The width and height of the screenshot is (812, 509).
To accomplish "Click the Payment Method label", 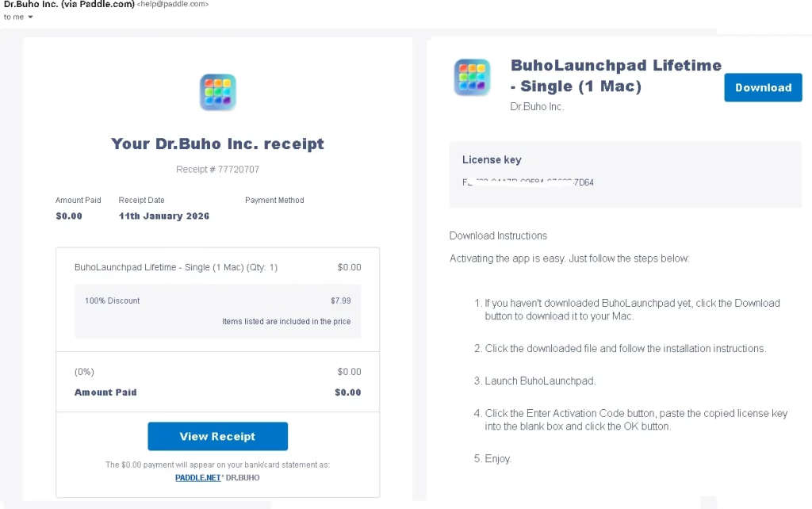I will 274,201.
